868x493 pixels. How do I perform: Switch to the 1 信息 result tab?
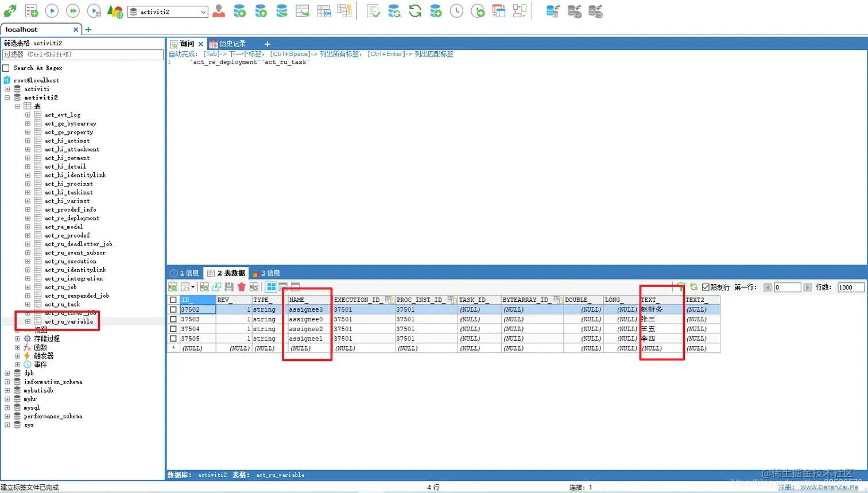(x=185, y=273)
